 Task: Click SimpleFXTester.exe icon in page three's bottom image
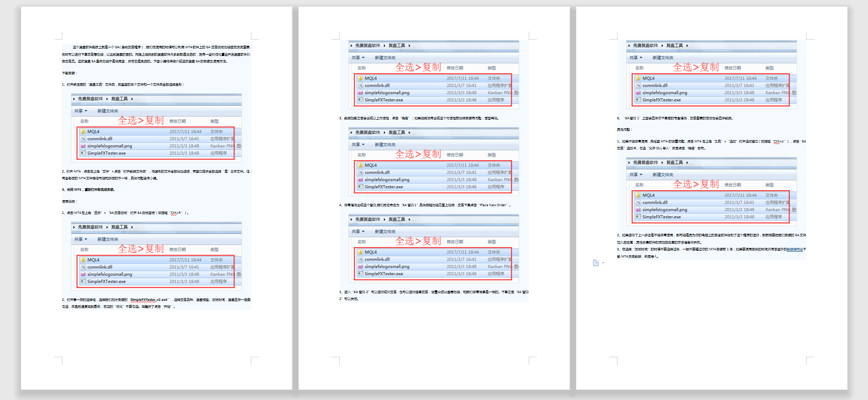click(x=638, y=217)
